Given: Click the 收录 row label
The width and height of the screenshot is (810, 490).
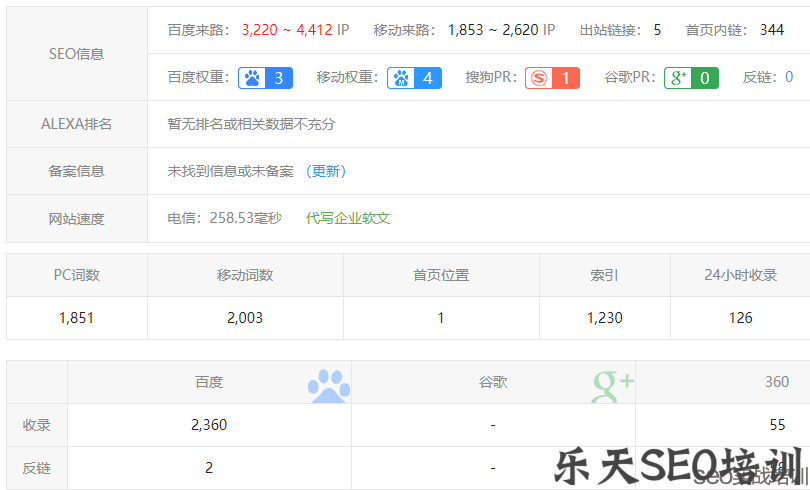Looking at the screenshot, I should click(x=37, y=425).
